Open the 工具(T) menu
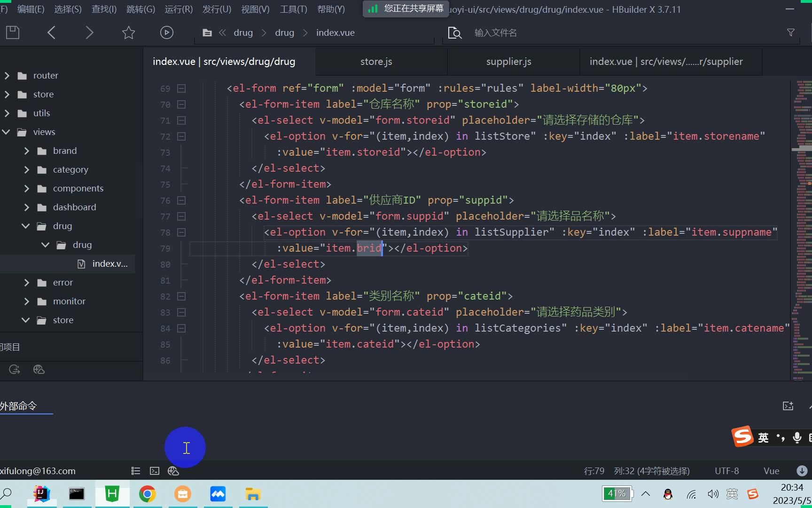Screen dimensions: 812x508 pos(293,9)
